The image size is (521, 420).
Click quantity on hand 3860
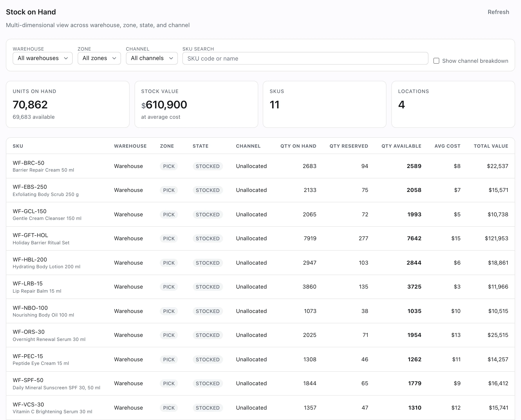[309, 287]
